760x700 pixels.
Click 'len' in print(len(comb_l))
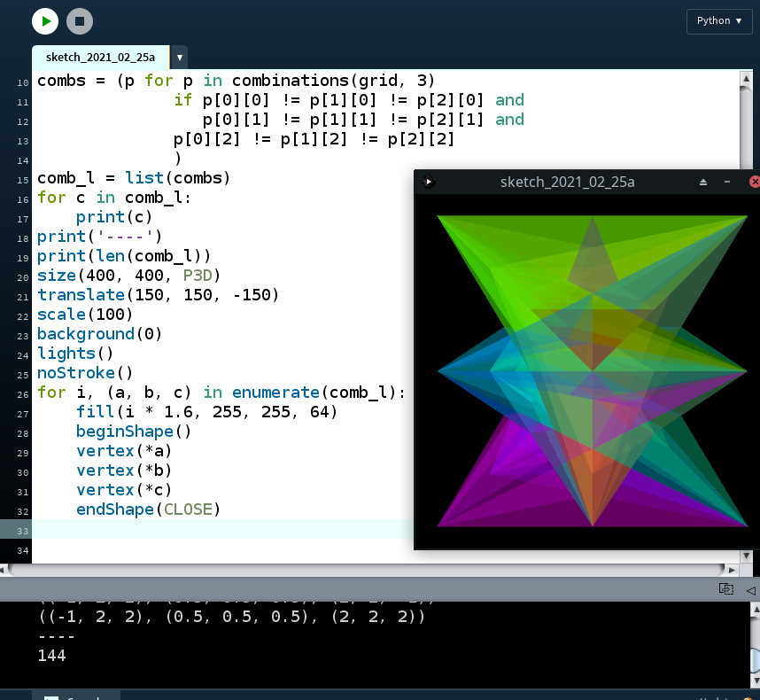pos(110,255)
